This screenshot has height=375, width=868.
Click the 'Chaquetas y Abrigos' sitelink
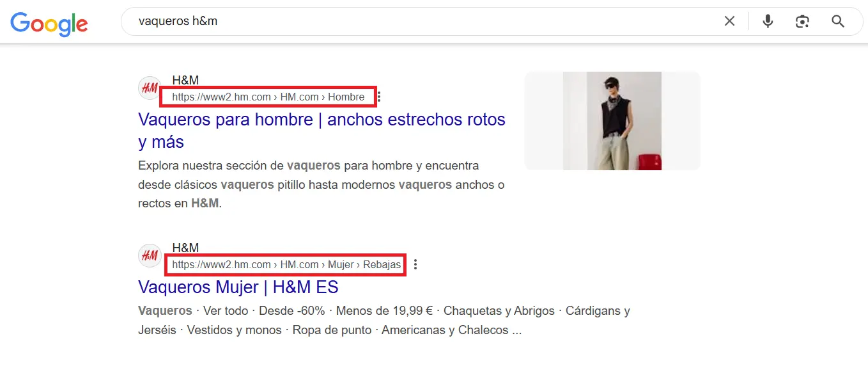point(498,310)
